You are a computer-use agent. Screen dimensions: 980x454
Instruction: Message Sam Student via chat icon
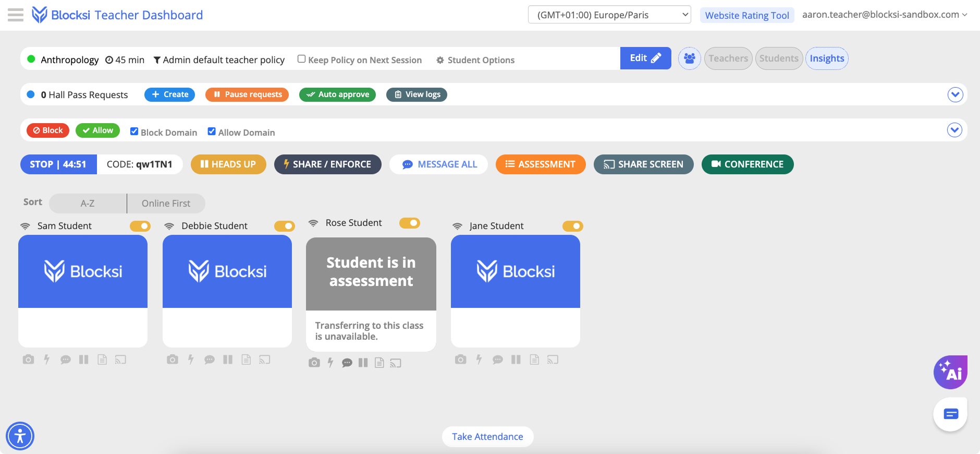(x=65, y=360)
